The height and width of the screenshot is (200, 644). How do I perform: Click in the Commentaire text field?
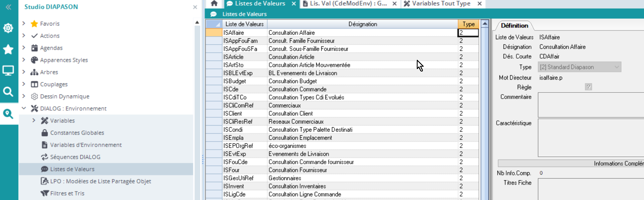(x=591, y=105)
